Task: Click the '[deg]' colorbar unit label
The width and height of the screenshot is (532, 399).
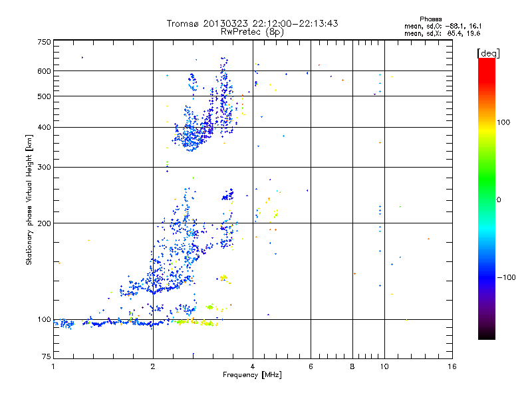Action: 488,53
